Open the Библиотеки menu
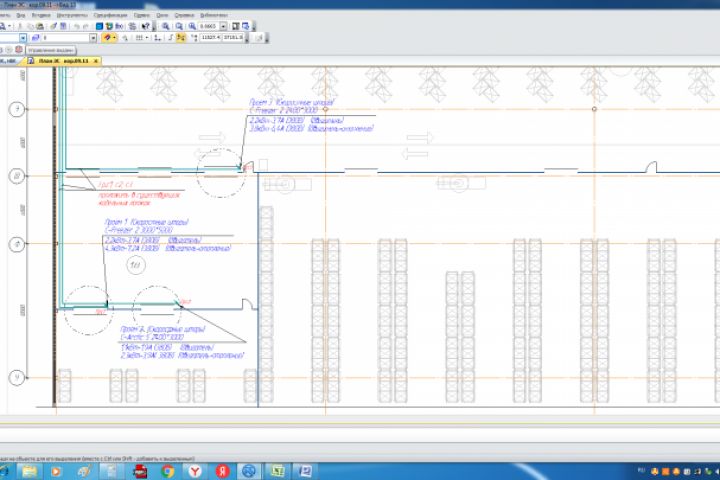Viewport: 720px width, 480px height. pos(214,16)
